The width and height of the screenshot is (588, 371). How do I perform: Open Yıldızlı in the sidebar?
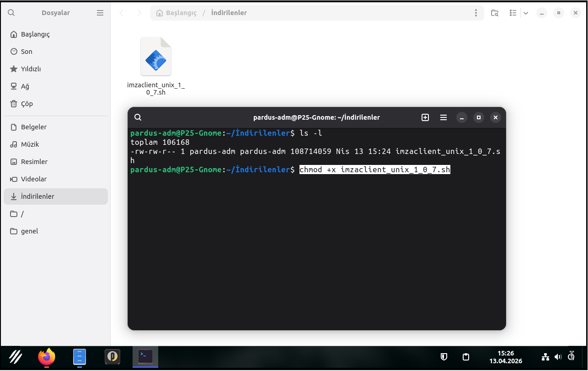coord(56,69)
